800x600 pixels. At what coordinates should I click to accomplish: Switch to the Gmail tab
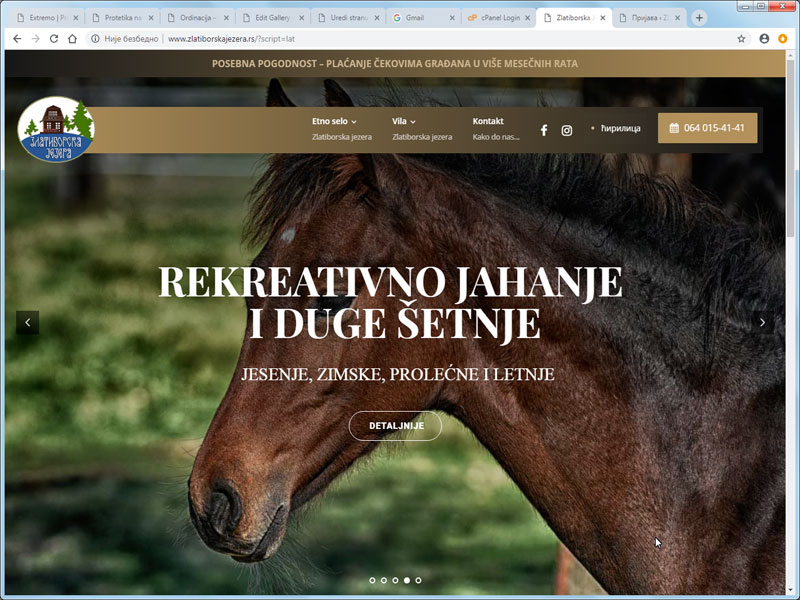pyautogui.click(x=423, y=18)
